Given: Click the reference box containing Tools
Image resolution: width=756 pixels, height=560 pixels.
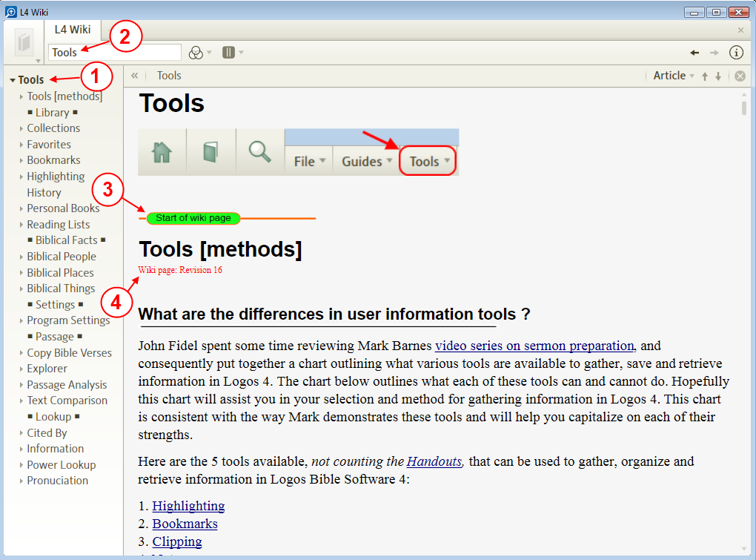Looking at the screenshot, I should 115,52.
